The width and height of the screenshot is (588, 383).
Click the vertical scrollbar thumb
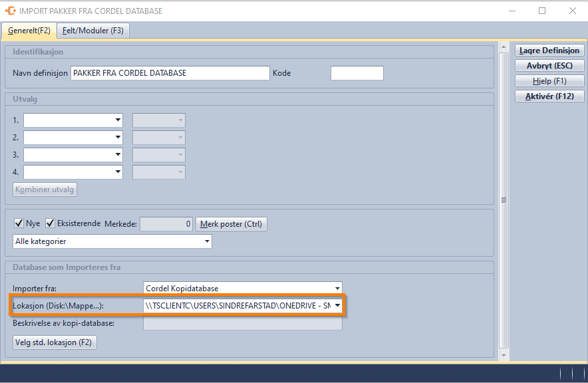pyautogui.click(x=504, y=200)
